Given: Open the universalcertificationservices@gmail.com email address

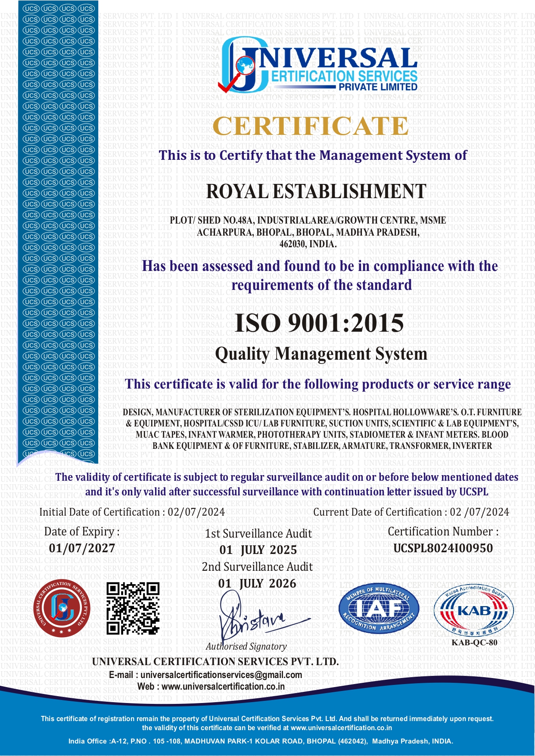Looking at the screenshot, I should pos(221,675).
